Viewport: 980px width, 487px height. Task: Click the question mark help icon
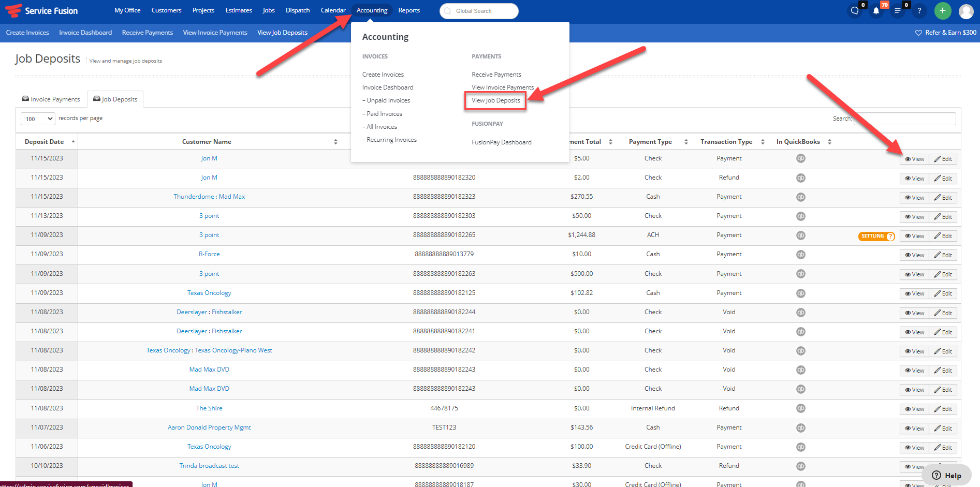click(x=919, y=11)
